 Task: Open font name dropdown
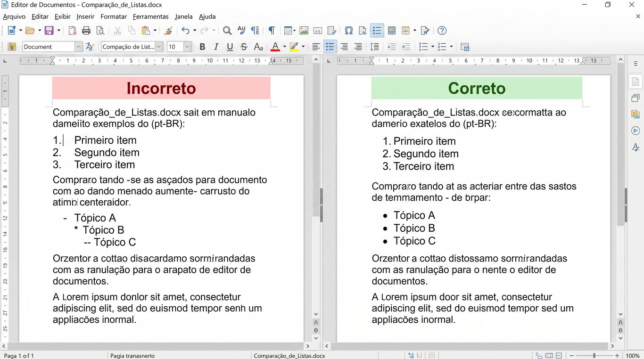(159, 47)
